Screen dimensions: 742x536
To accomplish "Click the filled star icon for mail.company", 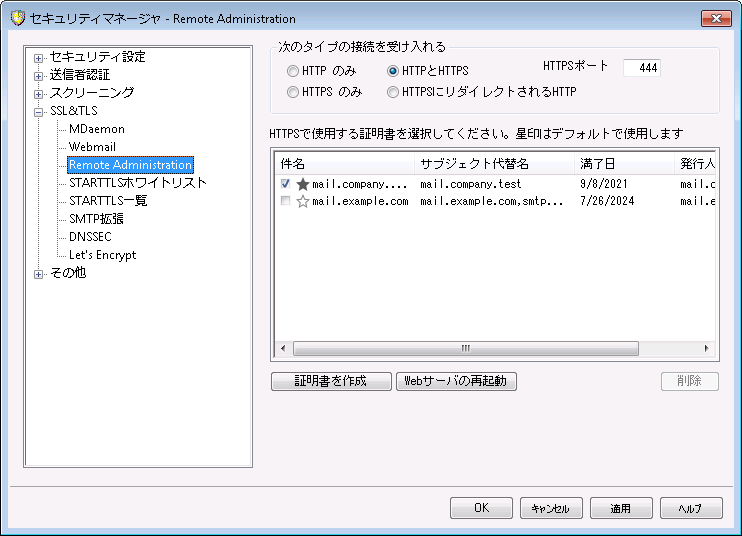I will (303, 184).
